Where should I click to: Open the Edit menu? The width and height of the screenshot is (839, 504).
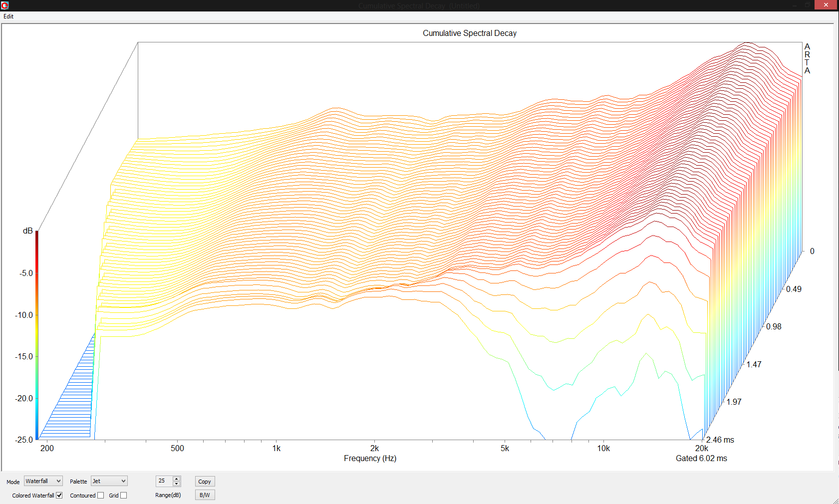click(x=8, y=16)
